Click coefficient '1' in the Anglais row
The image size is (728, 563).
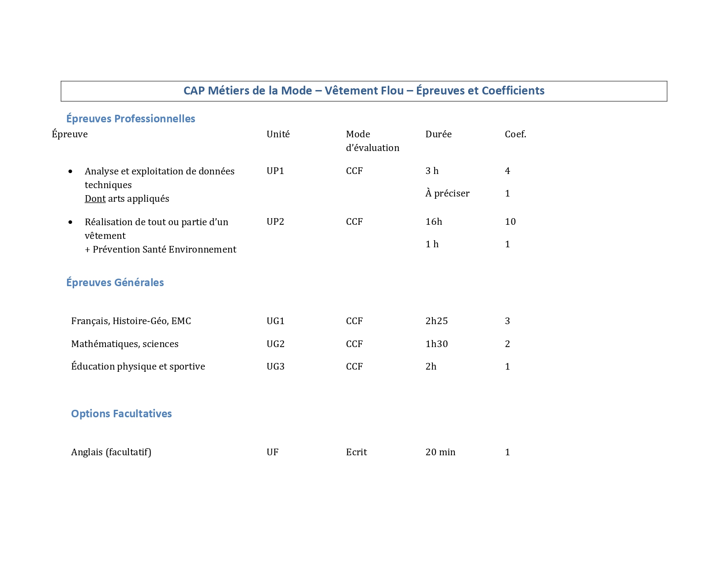tap(507, 452)
